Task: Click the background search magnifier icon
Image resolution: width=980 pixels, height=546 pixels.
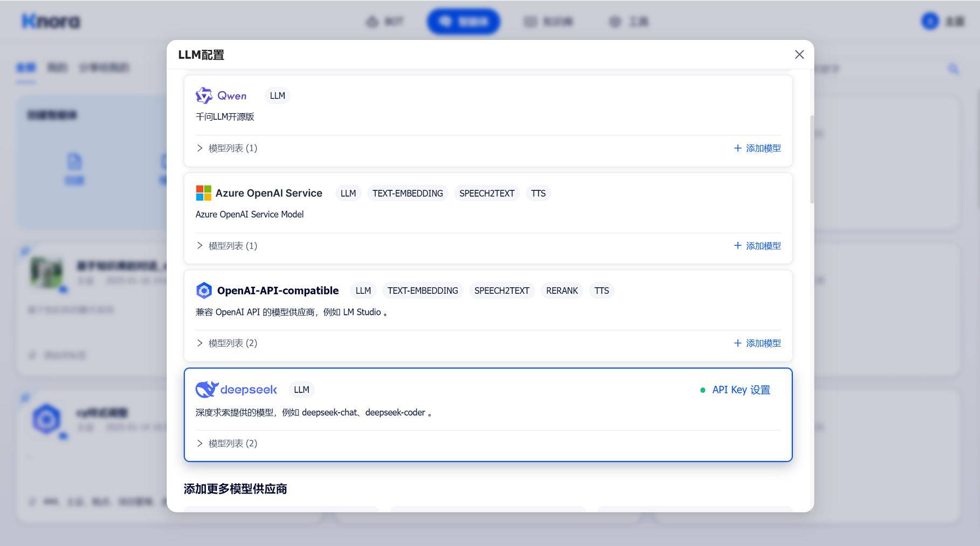Action: [x=954, y=68]
